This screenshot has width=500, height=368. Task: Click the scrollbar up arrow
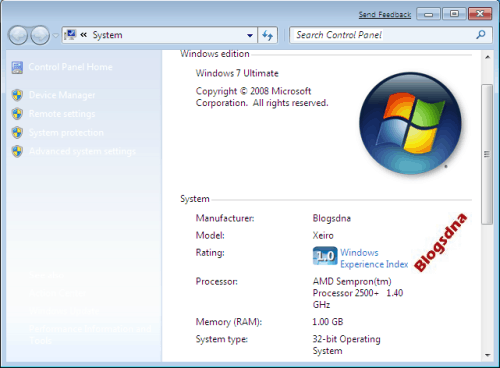coord(487,57)
